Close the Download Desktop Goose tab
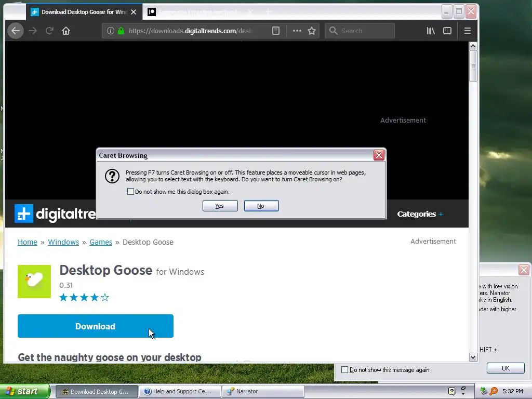 pyautogui.click(x=134, y=12)
